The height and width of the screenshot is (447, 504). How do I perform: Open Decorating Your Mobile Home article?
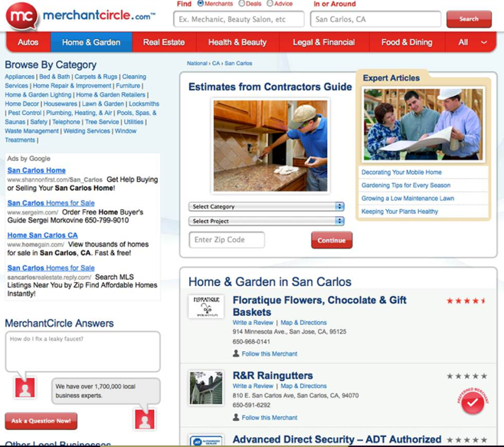[401, 173]
